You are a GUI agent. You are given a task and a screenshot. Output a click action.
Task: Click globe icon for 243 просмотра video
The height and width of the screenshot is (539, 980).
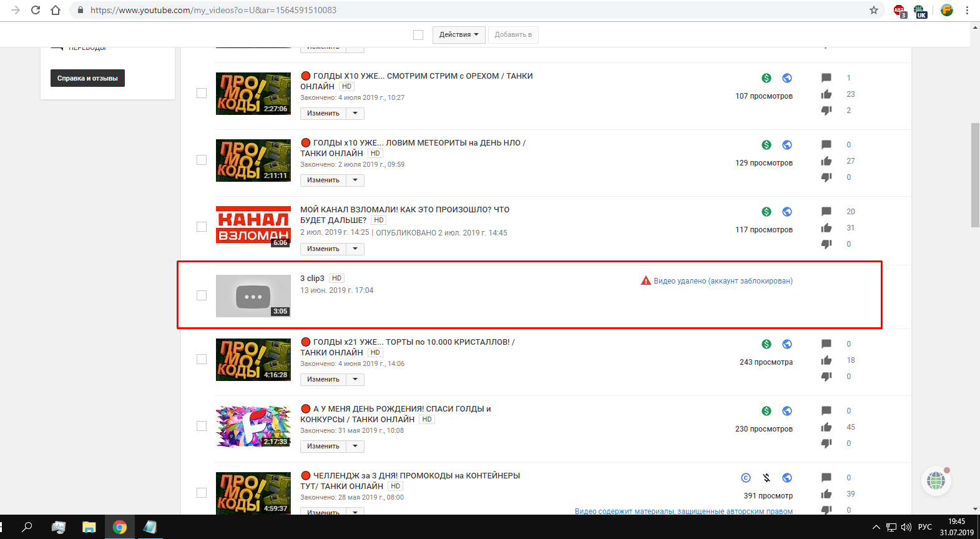tap(787, 344)
